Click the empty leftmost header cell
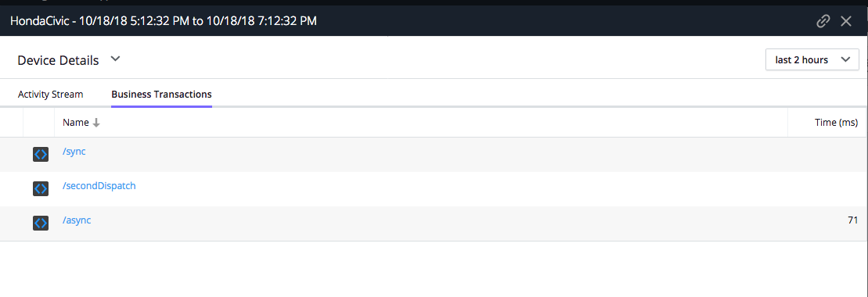Screen dimensions: 868x297 (12, 123)
